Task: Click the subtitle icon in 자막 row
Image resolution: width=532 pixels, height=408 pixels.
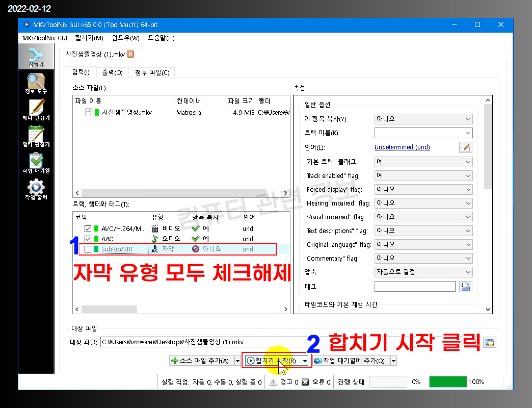Action: pyautogui.click(x=155, y=249)
